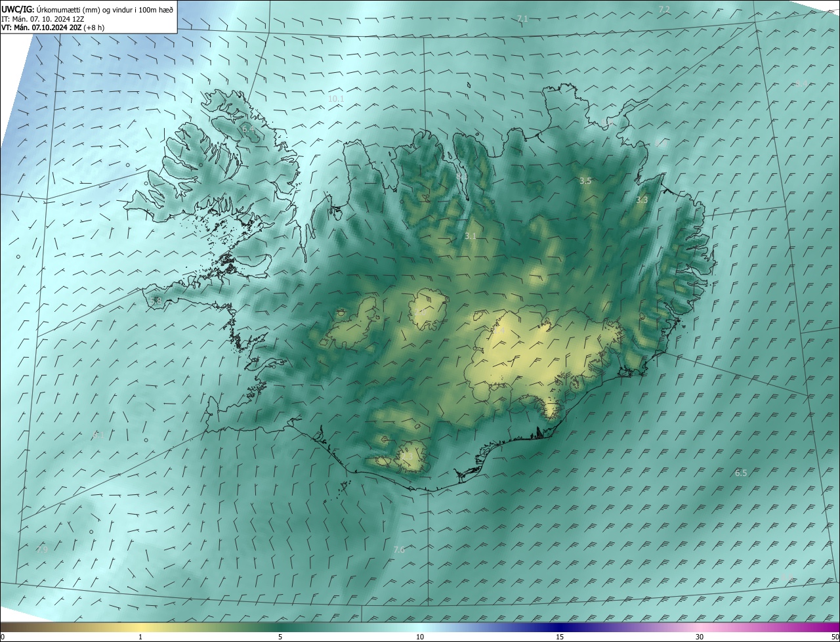Click the 7.1 value at the top

coord(522,18)
